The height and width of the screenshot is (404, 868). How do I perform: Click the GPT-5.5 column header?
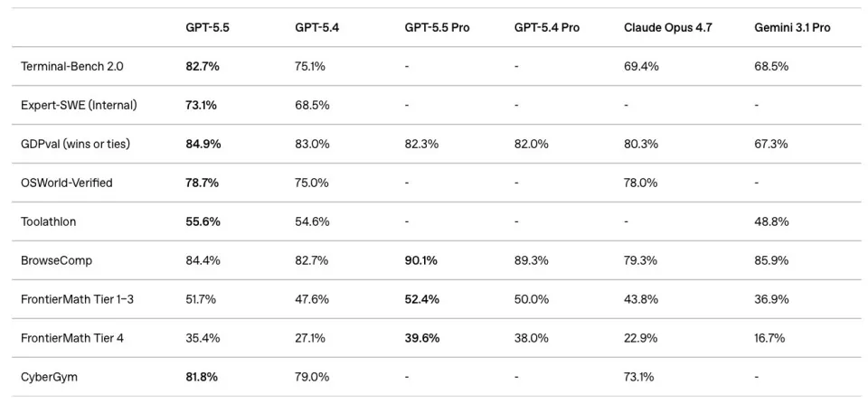tap(207, 27)
